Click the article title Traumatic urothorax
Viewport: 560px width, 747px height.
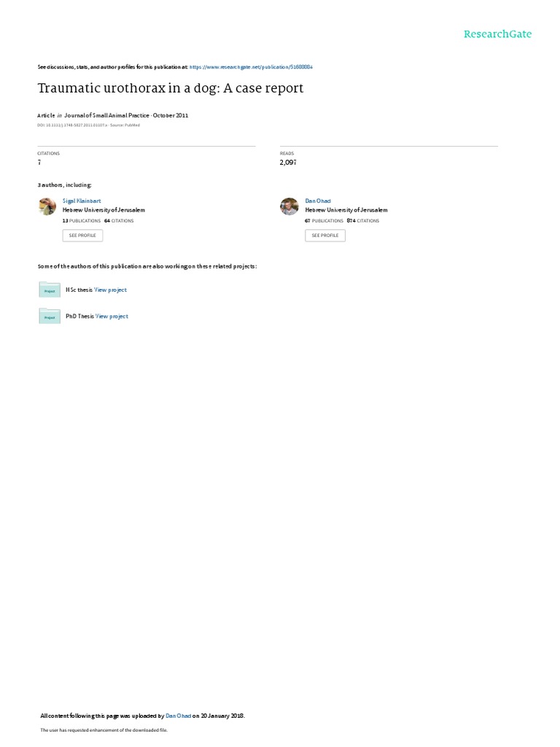171,88
